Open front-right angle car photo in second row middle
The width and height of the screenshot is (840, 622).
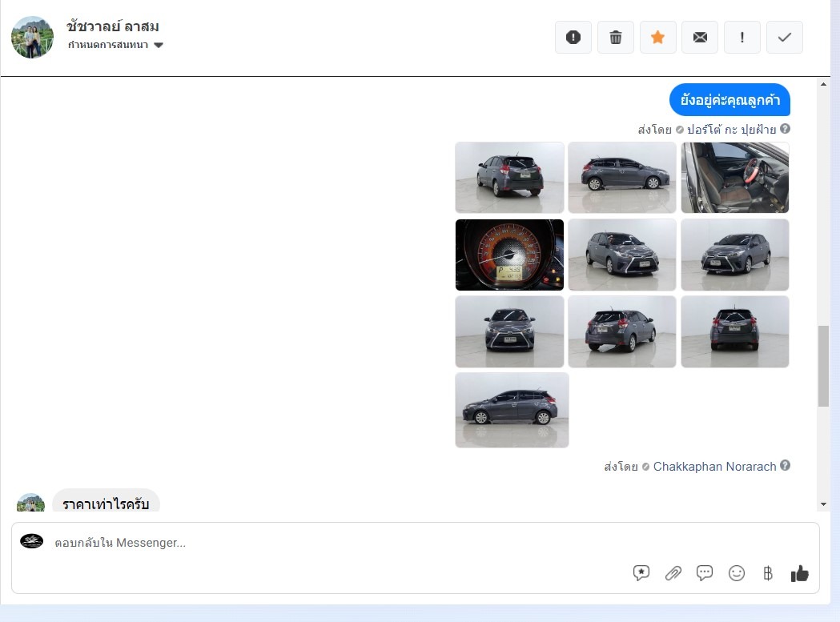[622, 255]
